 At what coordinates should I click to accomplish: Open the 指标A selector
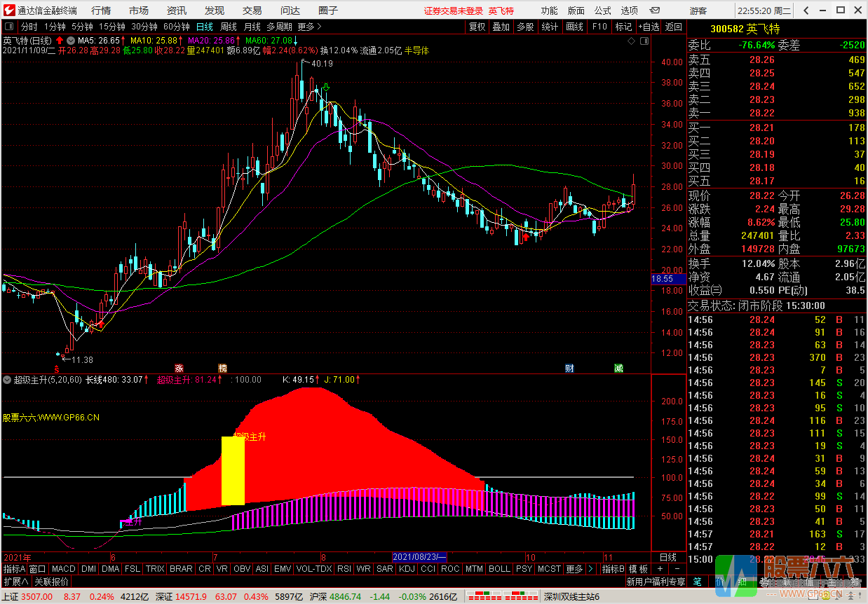(x=14, y=569)
